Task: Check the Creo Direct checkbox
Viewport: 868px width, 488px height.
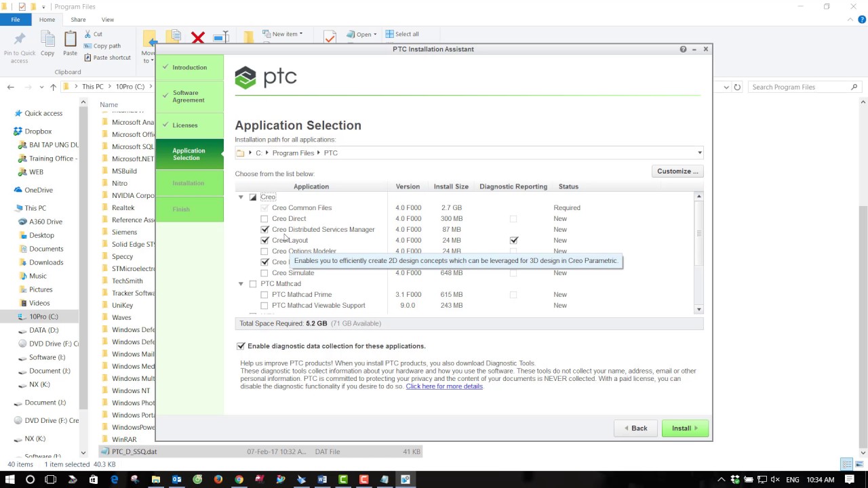Action: (x=264, y=219)
